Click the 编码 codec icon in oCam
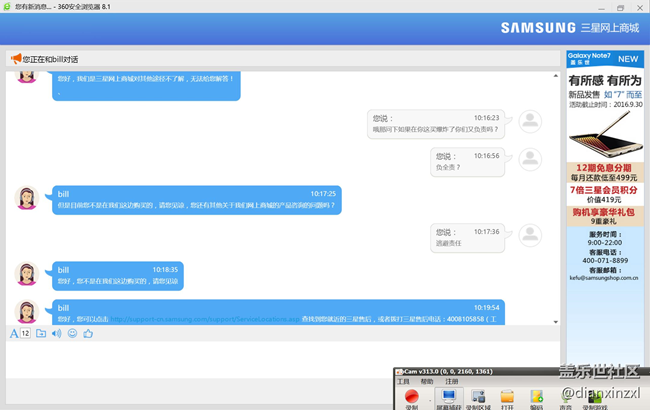Image resolution: width=650 pixels, height=410 pixels. click(x=536, y=398)
